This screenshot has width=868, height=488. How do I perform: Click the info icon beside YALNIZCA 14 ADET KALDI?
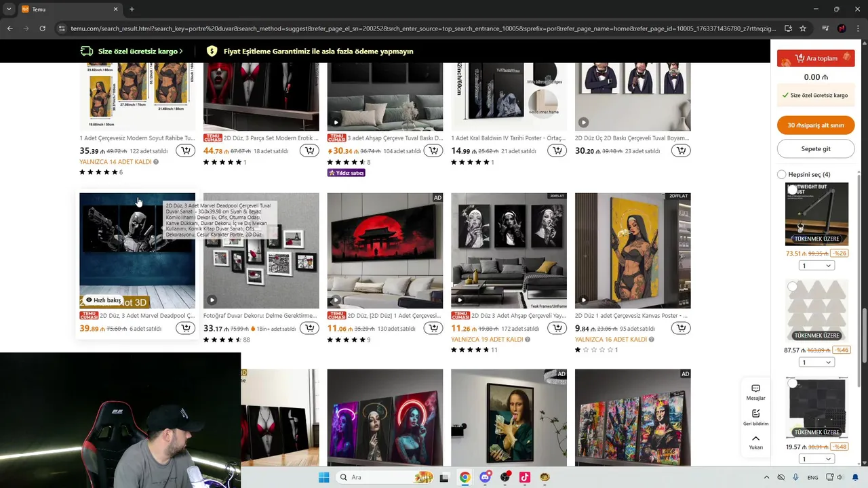[156, 162]
